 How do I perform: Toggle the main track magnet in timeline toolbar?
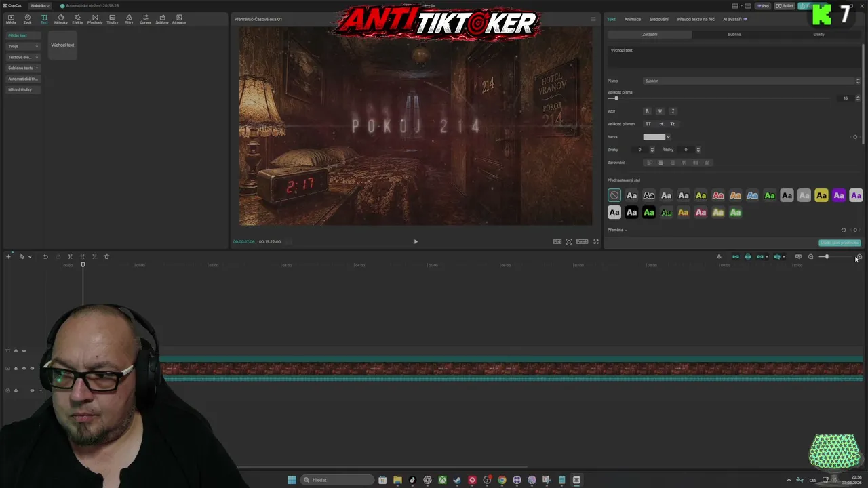[735, 257]
